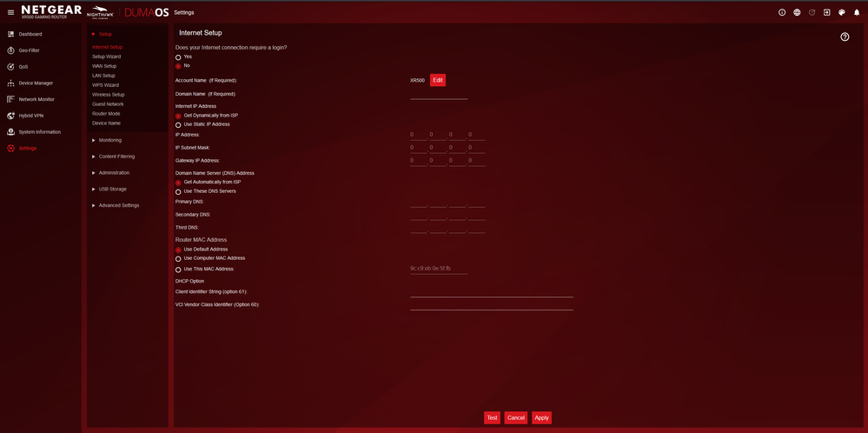Select Use Default Address

178,250
